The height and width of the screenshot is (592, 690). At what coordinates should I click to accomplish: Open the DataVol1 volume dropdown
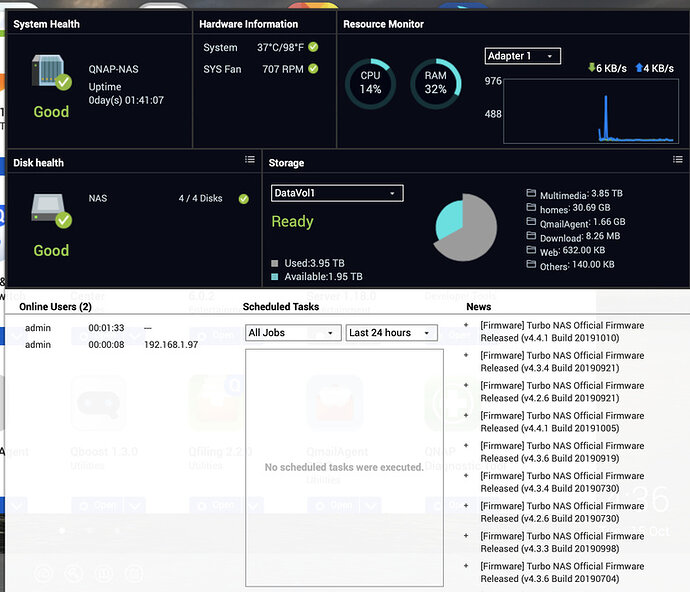[337, 193]
